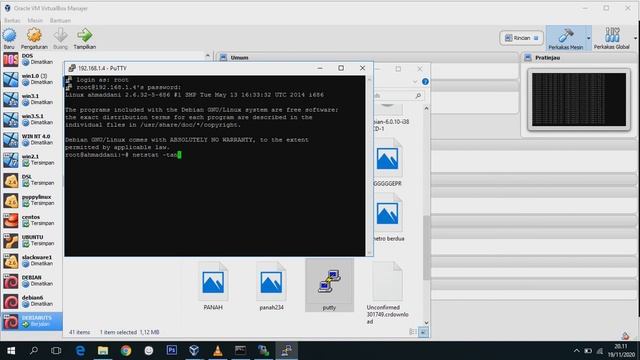This screenshot has height=360, width=640.
Task: Select the puppylinux virtual machine
Action: 31,200
